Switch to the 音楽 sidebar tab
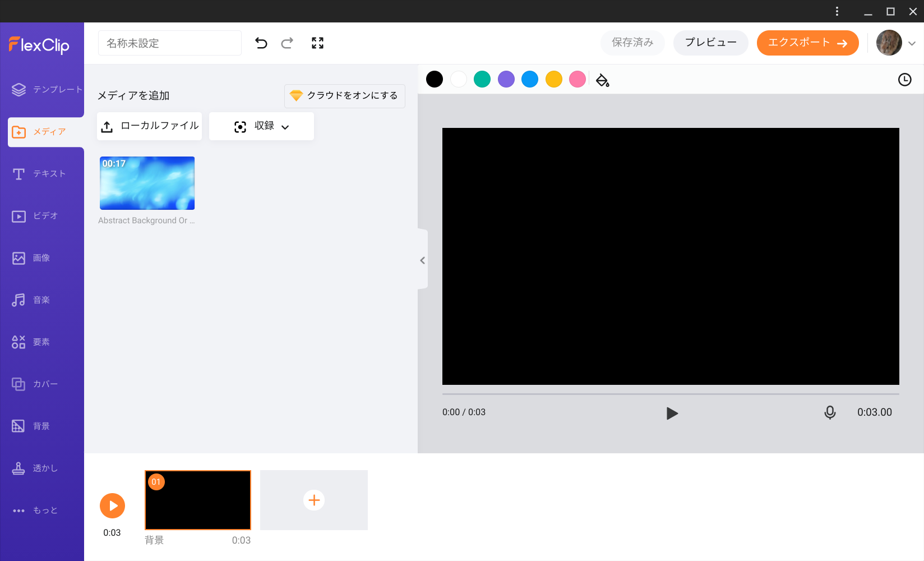 42,300
